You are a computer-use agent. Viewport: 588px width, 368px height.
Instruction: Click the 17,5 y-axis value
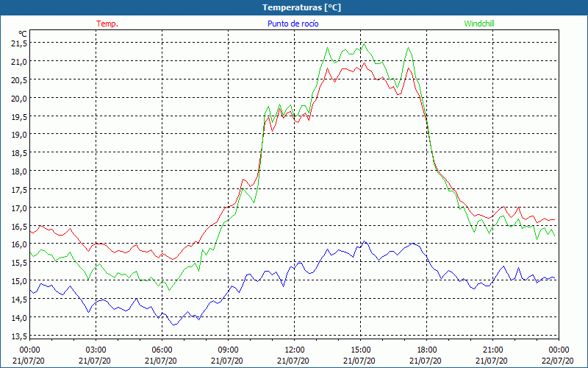point(19,190)
